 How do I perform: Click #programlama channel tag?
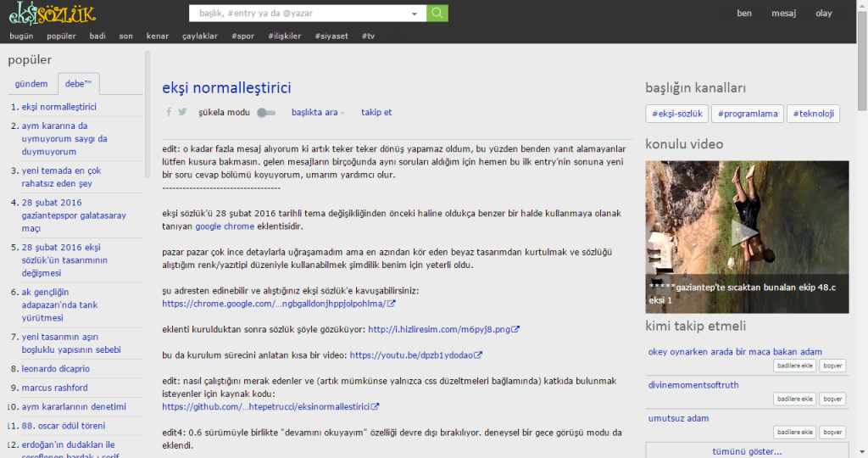(748, 114)
